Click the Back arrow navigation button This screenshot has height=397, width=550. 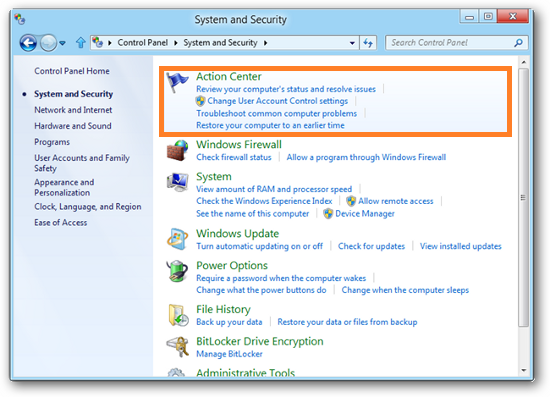tap(28, 43)
